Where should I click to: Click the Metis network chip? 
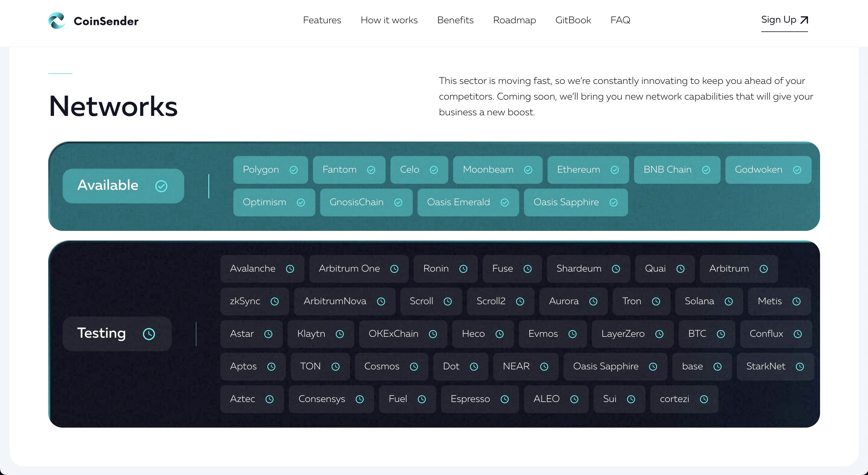[x=779, y=301]
